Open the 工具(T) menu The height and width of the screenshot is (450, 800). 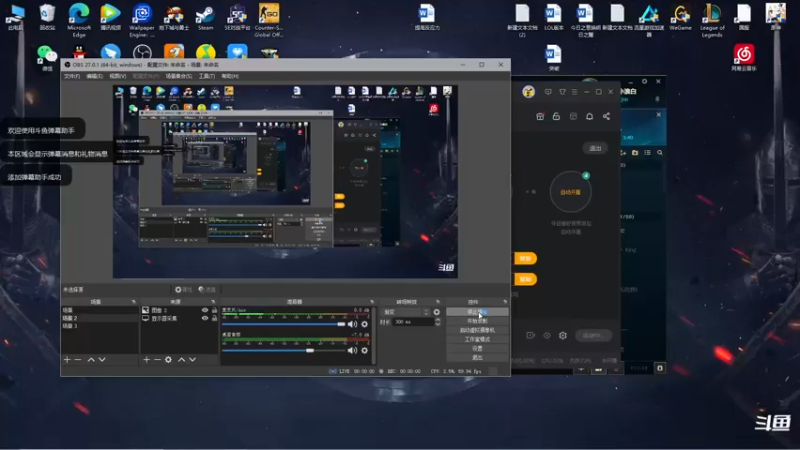[x=207, y=76]
